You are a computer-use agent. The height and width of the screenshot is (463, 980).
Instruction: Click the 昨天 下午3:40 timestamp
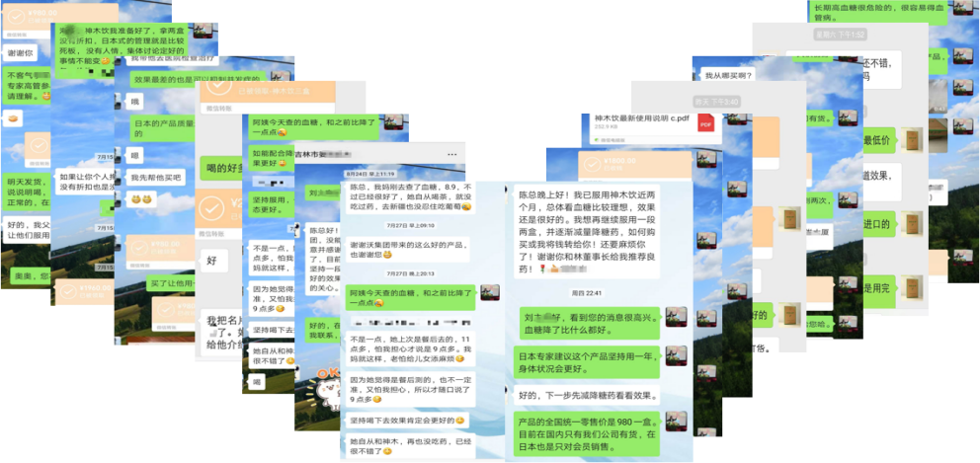click(716, 102)
